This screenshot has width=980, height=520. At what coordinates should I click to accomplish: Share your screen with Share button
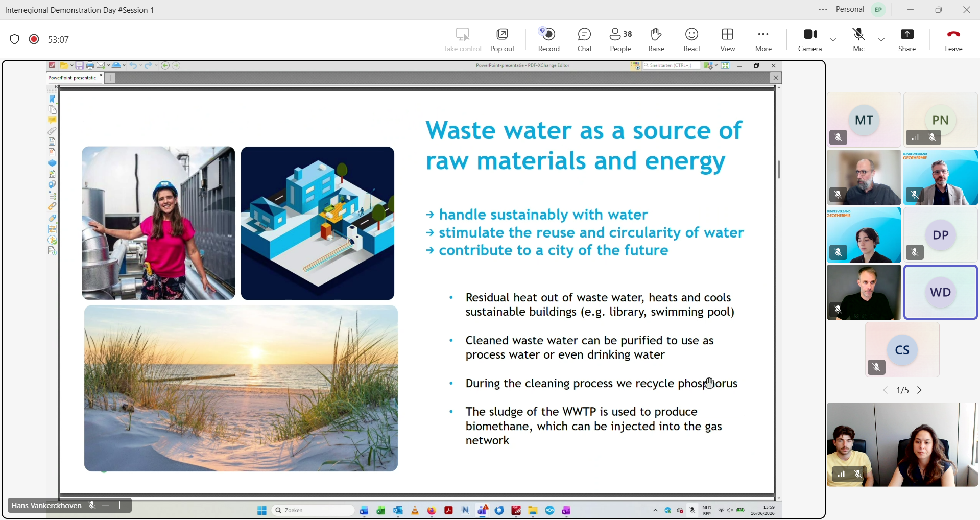tap(907, 40)
